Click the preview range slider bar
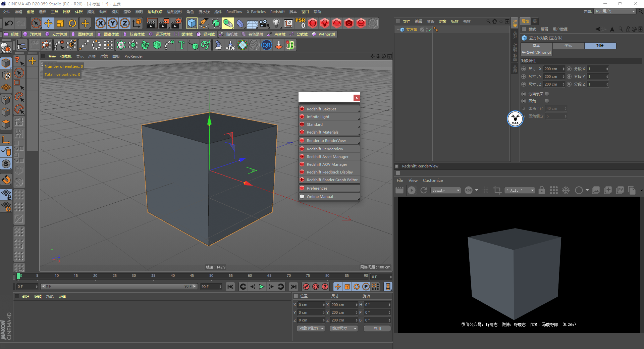The height and width of the screenshot is (349, 644). pos(119,287)
